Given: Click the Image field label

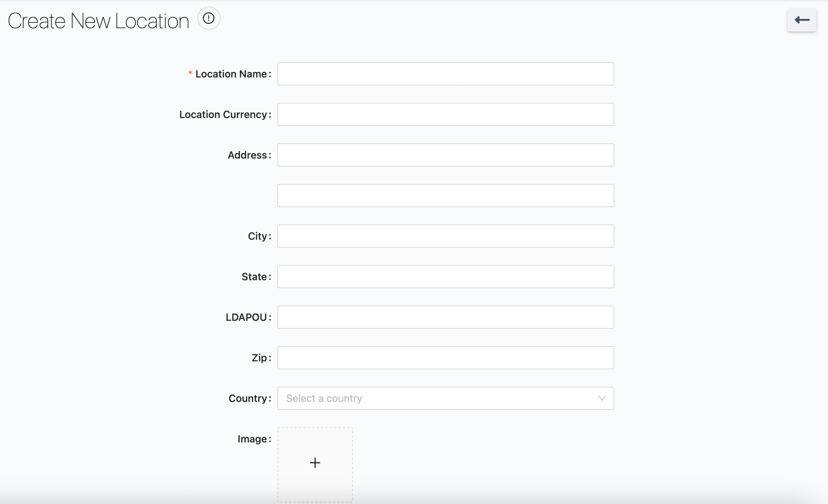Looking at the screenshot, I should (252, 439).
